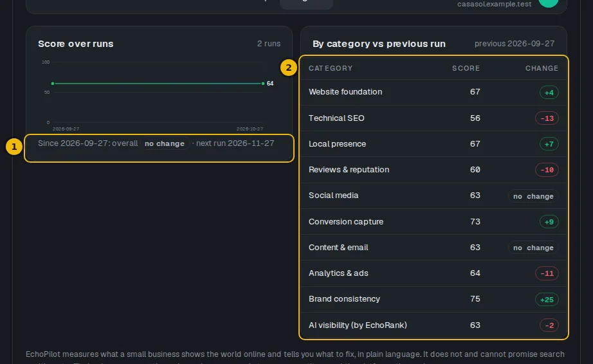
Task: Select the Technical SEO row name
Action: coord(336,118)
